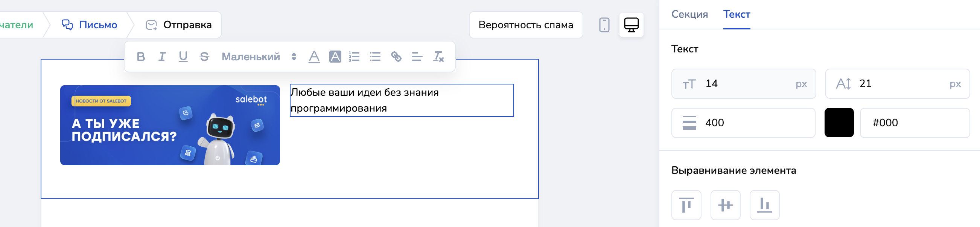Open the text alignment options
This screenshot has height=227, width=980.
[x=417, y=57]
